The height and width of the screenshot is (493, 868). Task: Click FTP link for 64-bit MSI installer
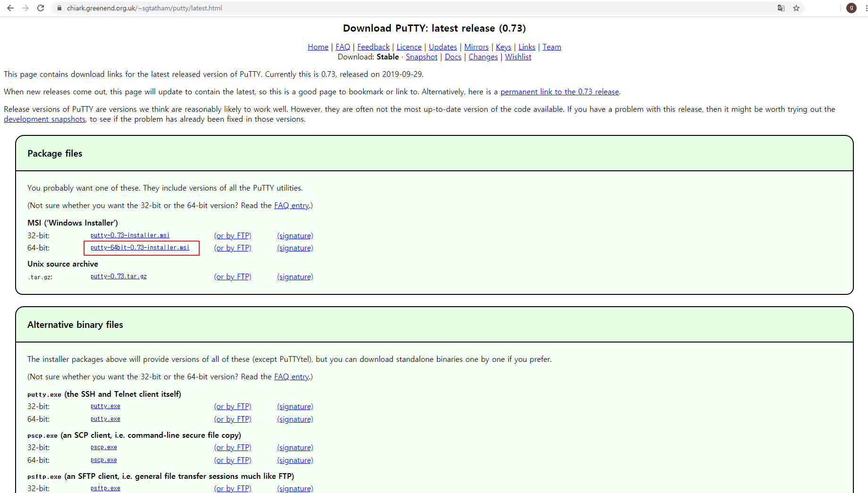[233, 248]
